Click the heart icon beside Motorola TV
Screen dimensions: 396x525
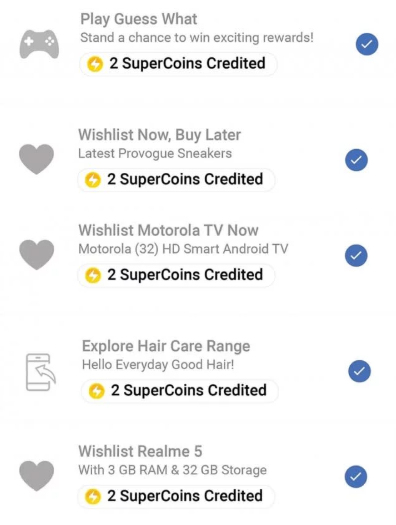pyautogui.click(x=36, y=254)
